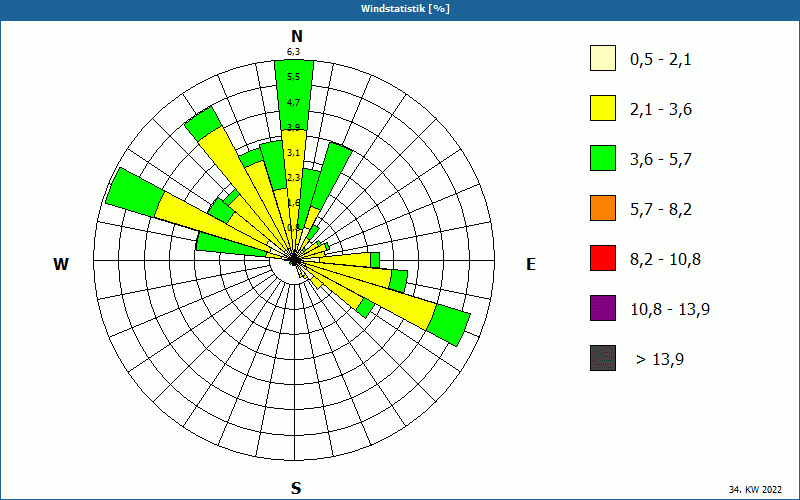Click the 5,5 radial axis value
The height and width of the screenshot is (500, 800).
(x=293, y=77)
